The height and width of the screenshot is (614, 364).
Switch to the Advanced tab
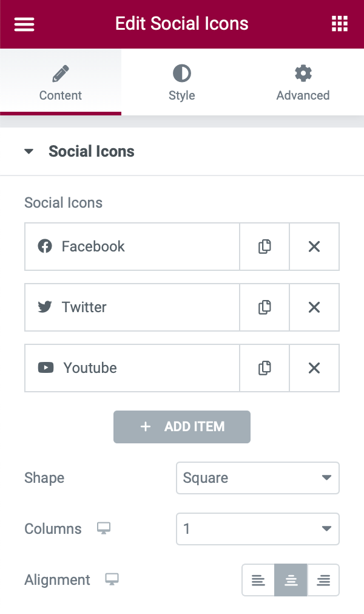(x=303, y=83)
